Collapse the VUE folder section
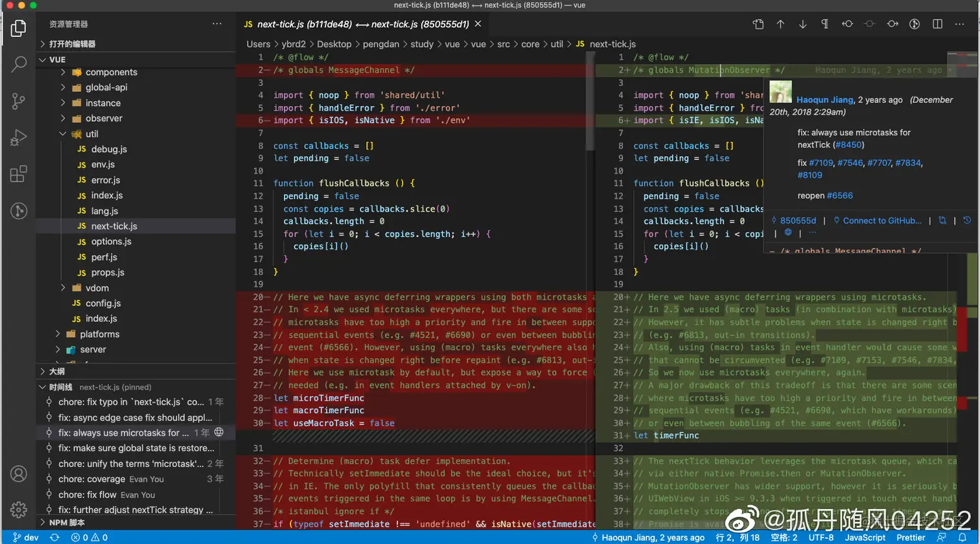 [135, 59]
